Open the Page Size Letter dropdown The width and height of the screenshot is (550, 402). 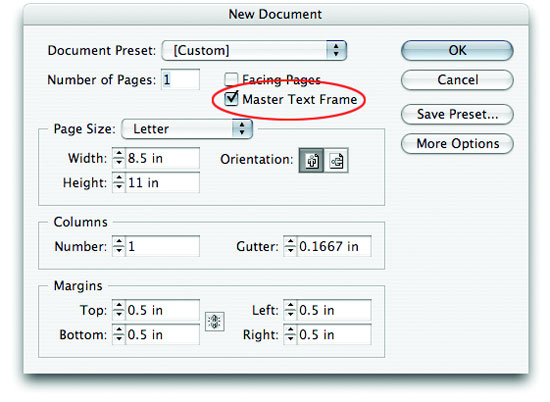(187, 129)
